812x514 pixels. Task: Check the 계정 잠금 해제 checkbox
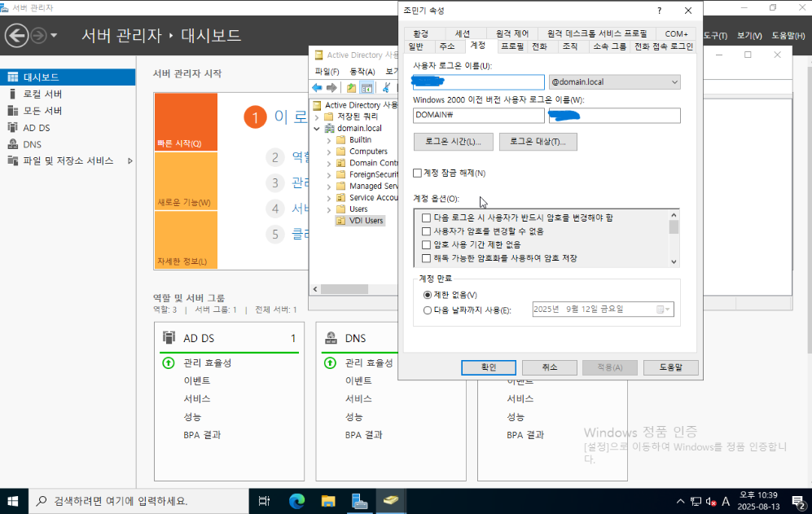tap(418, 173)
